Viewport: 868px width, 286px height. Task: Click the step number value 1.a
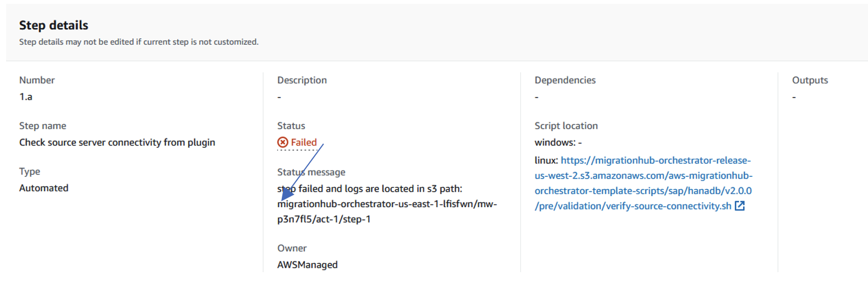coord(26,96)
